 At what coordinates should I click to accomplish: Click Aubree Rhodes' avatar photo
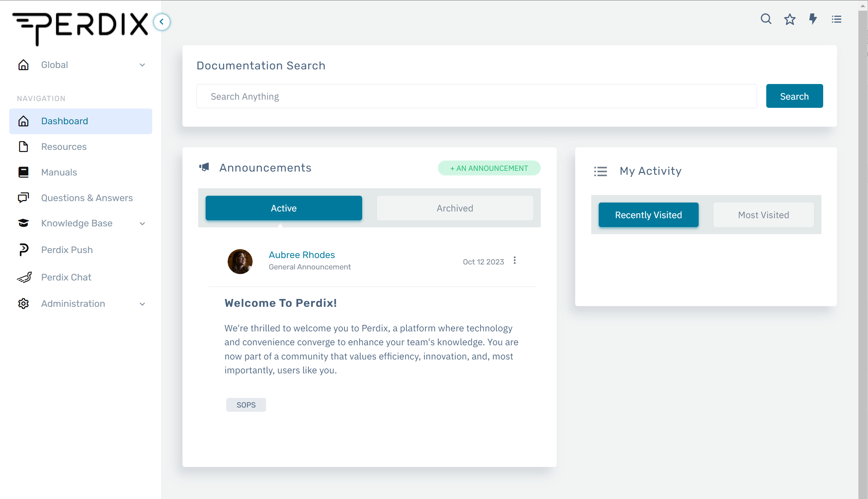pos(240,262)
